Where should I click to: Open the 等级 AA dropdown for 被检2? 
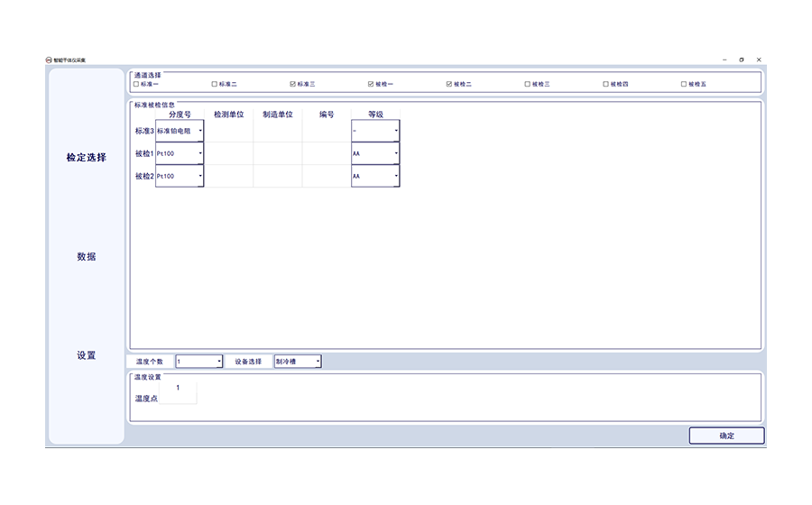click(x=395, y=177)
